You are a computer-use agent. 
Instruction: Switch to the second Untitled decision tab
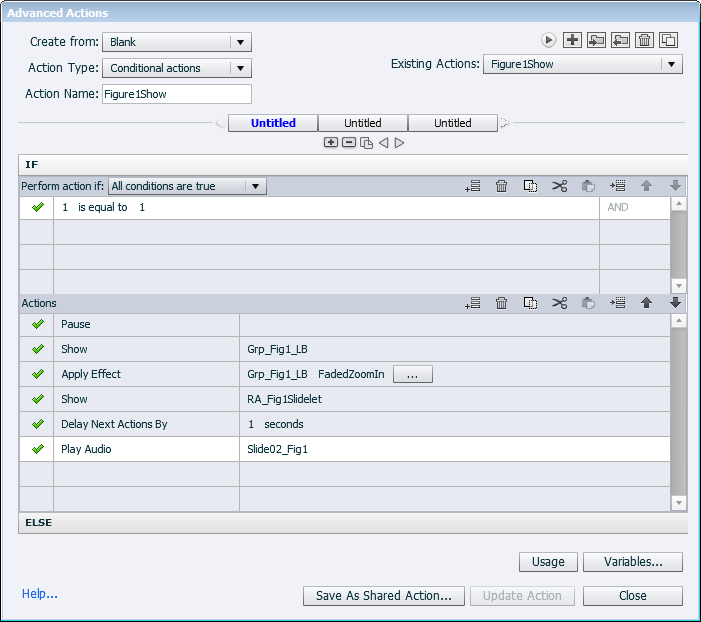coord(363,123)
